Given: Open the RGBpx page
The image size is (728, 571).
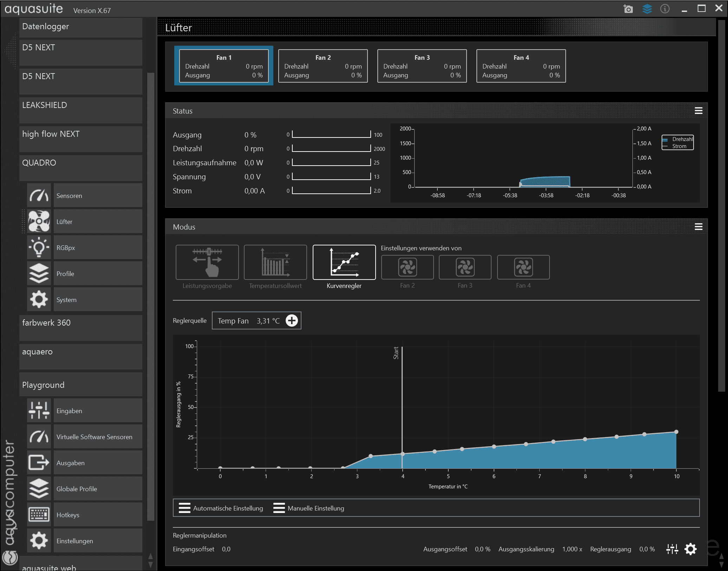Looking at the screenshot, I should [x=98, y=248].
